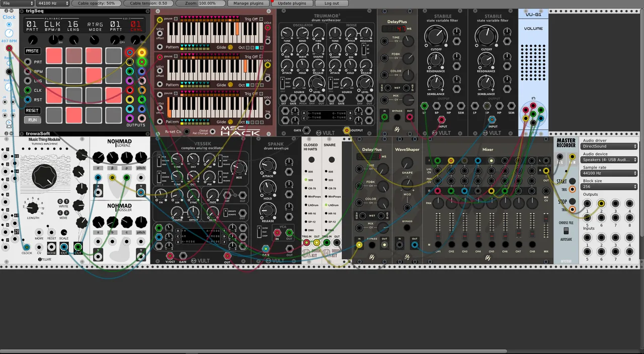Toggle Trig Off on top MSC Hack keyboard

pyautogui.click(x=262, y=19)
